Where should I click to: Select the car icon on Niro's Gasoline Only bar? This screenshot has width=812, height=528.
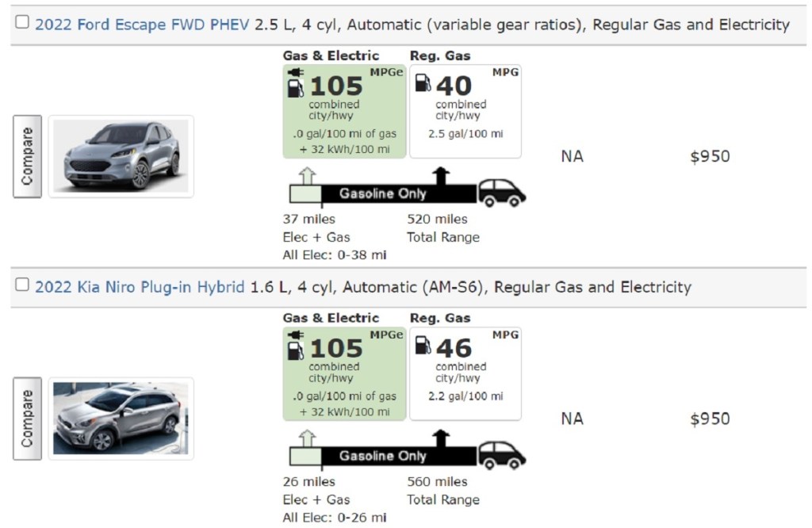pos(502,453)
